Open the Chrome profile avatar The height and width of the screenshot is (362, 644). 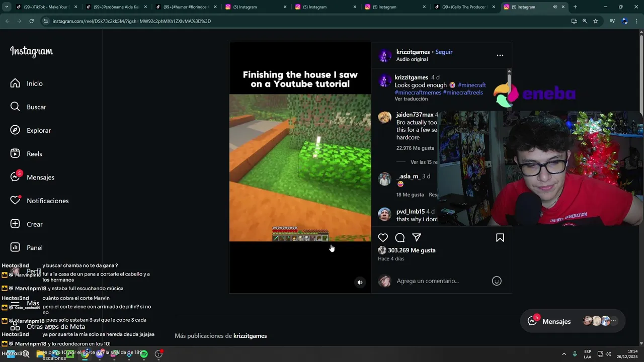coord(624,21)
